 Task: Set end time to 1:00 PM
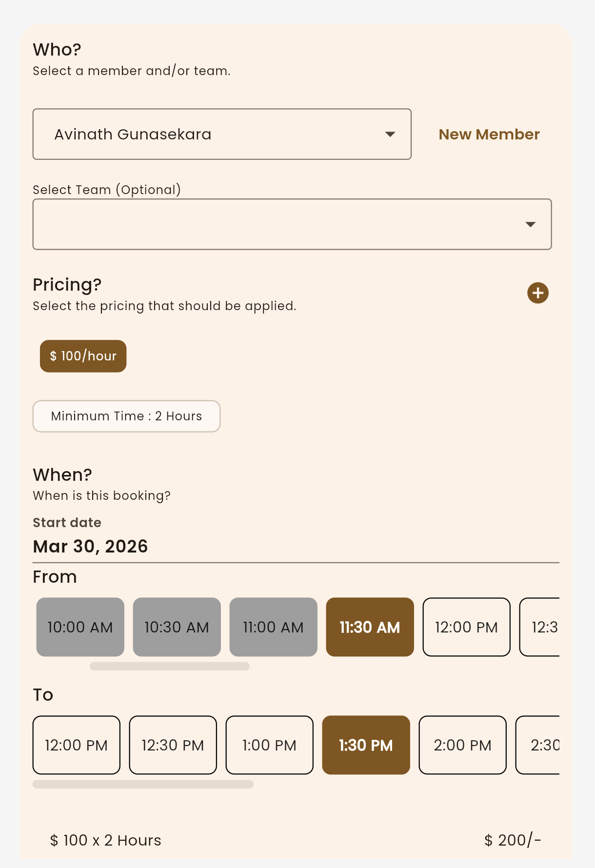tap(269, 745)
